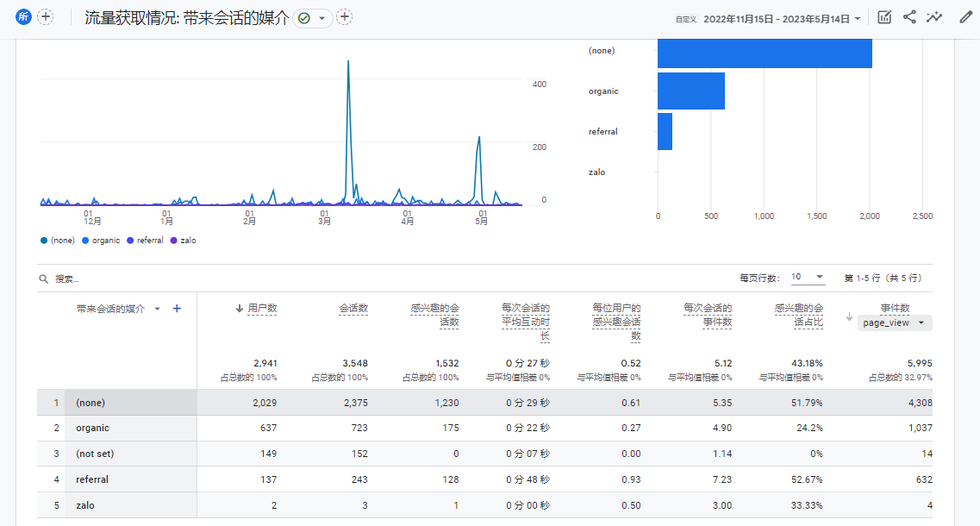Open the Insights sparkline icon

pyautogui.click(x=934, y=17)
